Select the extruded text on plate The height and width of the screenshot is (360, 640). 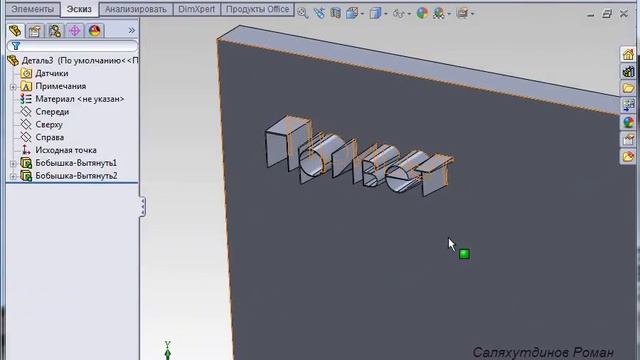coord(359,157)
